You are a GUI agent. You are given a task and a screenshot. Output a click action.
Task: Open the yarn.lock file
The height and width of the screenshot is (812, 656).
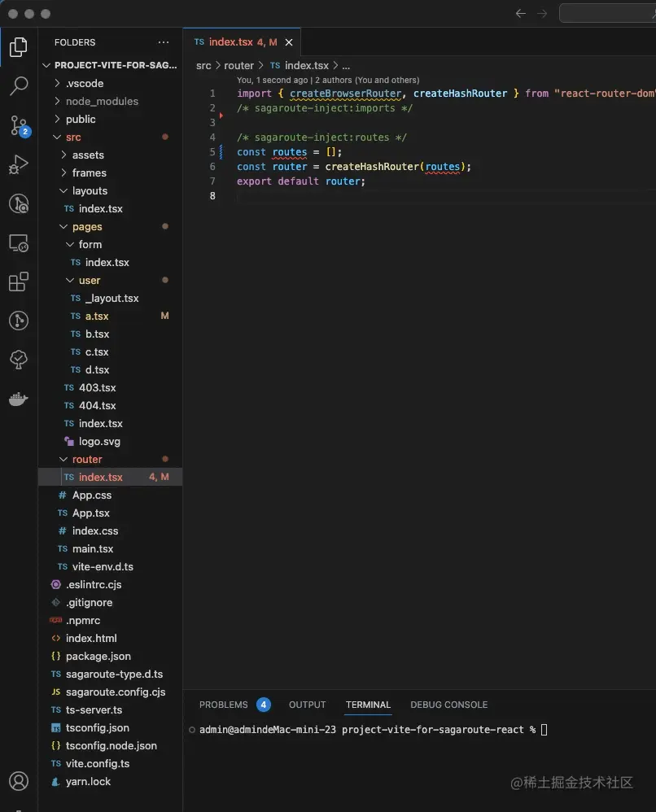[x=111, y=782]
